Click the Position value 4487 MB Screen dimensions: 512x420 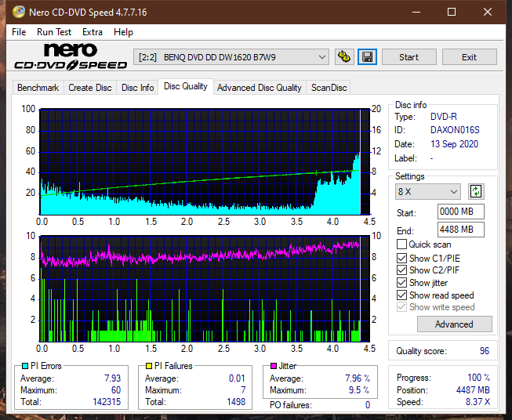tap(473, 390)
